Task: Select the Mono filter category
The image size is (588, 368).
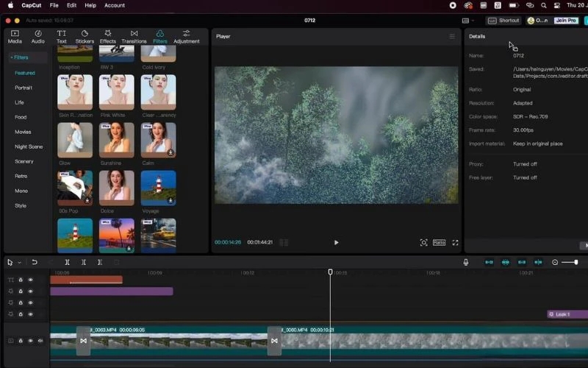Action: (21, 191)
